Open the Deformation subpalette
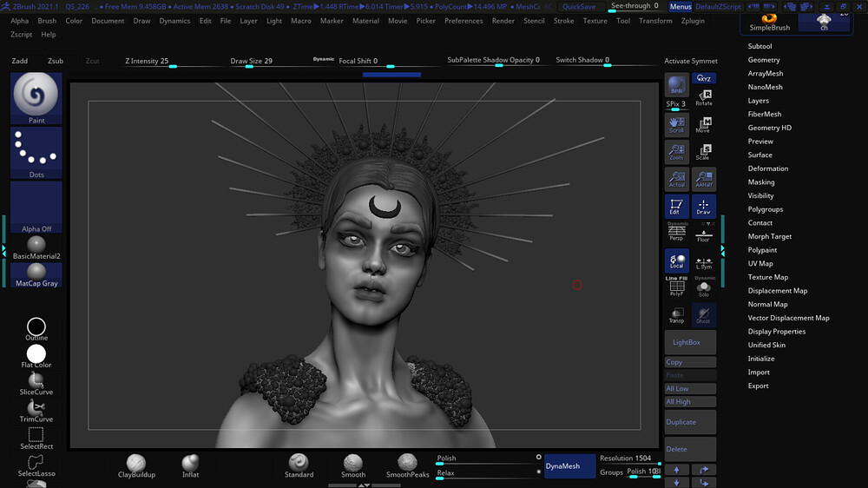 tap(768, 168)
